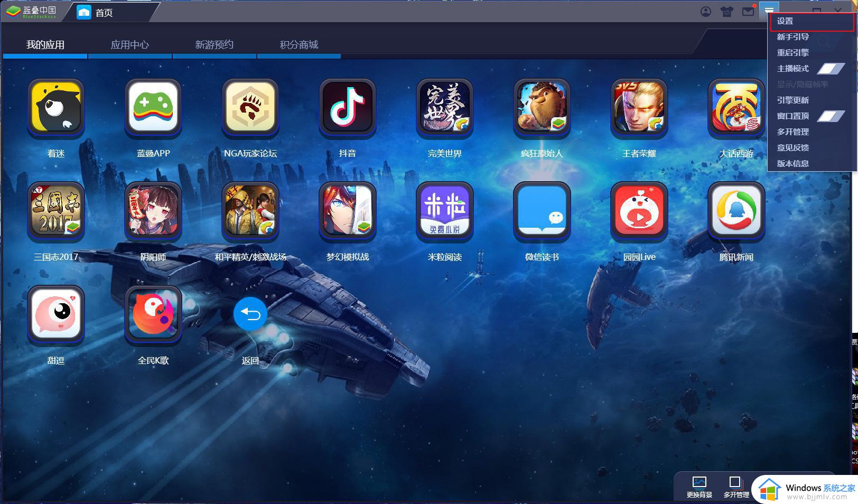Viewport: 858px width, 504px height.
Task: Click the hamburger menu icon in title bar
Action: click(769, 11)
